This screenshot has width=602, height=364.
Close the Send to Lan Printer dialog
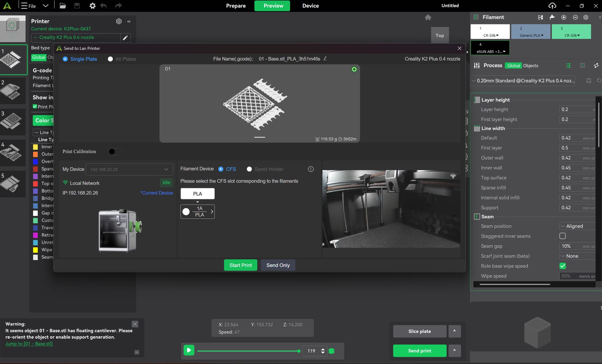459,48
